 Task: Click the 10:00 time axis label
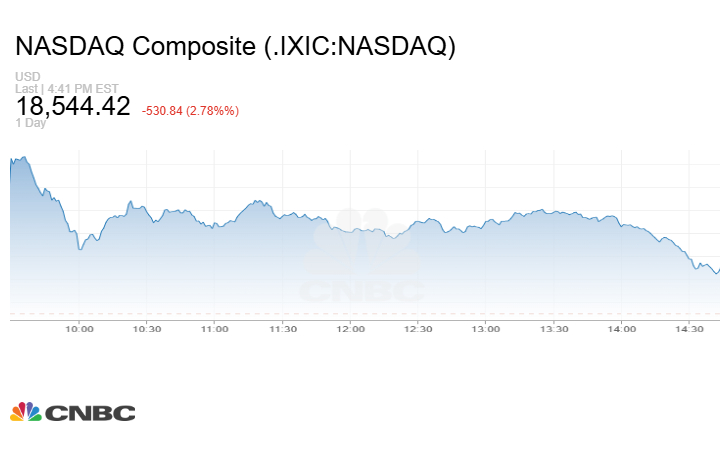click(79, 328)
